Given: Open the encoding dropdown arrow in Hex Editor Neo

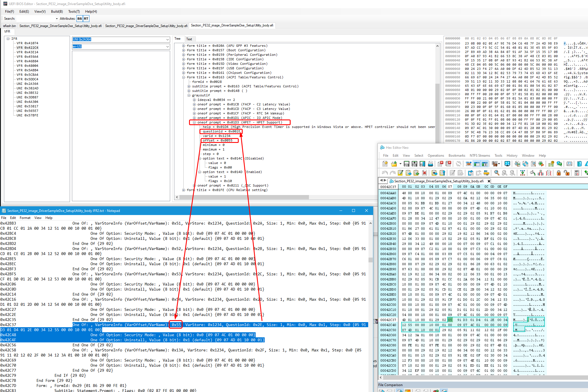Looking at the screenshot, I should point(499,164).
